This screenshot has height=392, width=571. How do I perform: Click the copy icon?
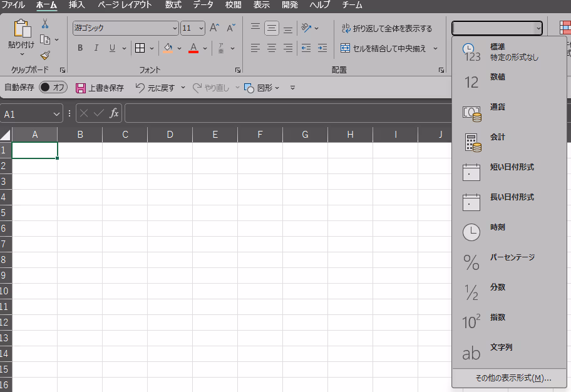45,39
